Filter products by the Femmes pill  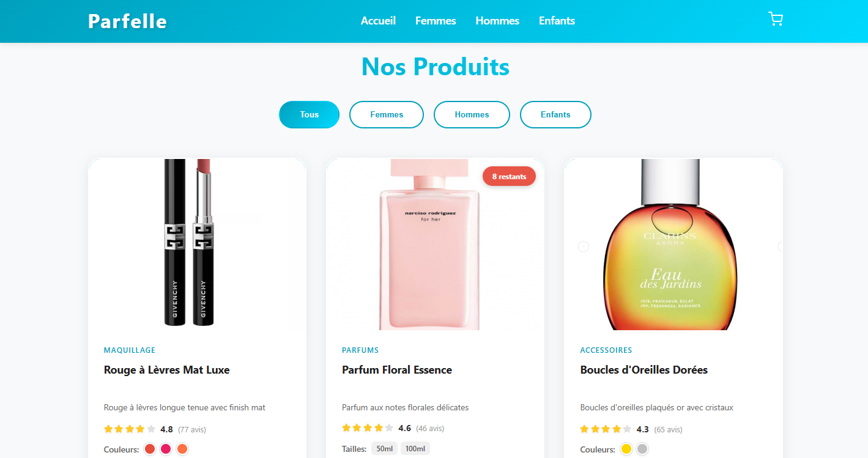click(x=387, y=114)
